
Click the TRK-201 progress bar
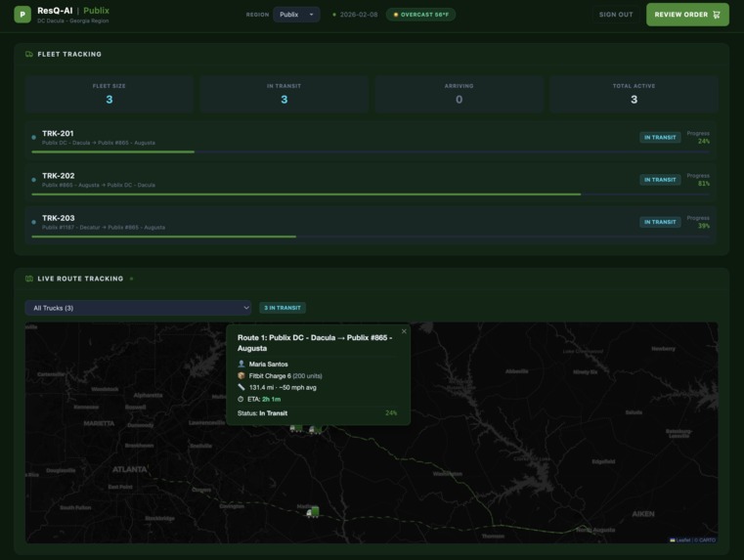tap(371, 151)
